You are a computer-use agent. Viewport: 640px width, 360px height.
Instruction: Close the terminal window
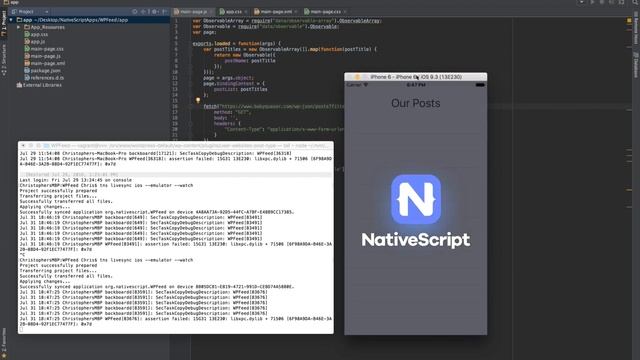click(23, 145)
